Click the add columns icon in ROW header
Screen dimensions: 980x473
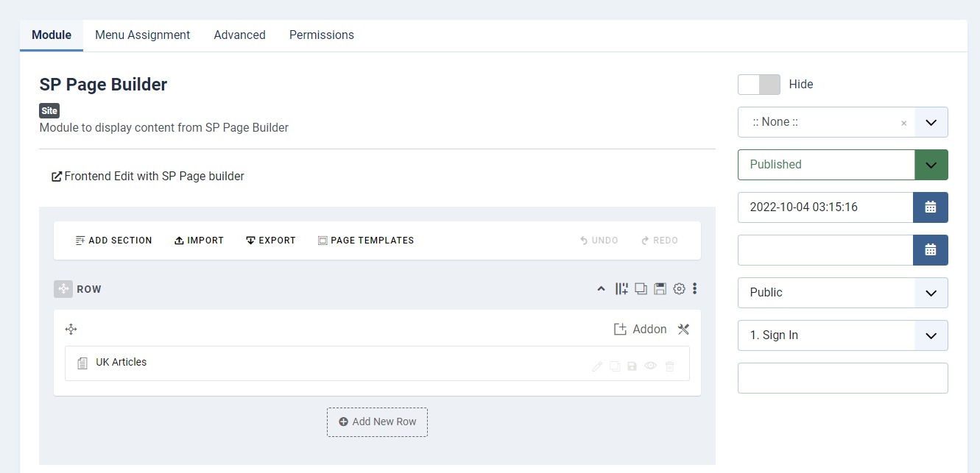(621, 289)
